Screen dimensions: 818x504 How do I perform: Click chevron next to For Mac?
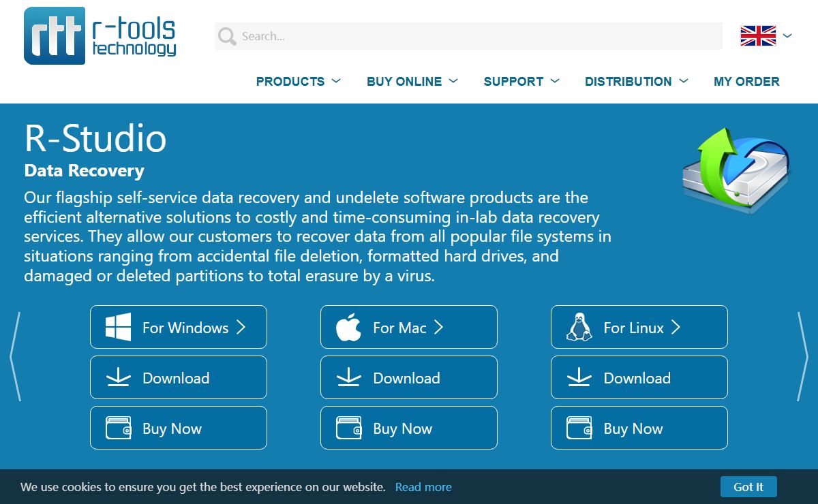[x=439, y=328]
